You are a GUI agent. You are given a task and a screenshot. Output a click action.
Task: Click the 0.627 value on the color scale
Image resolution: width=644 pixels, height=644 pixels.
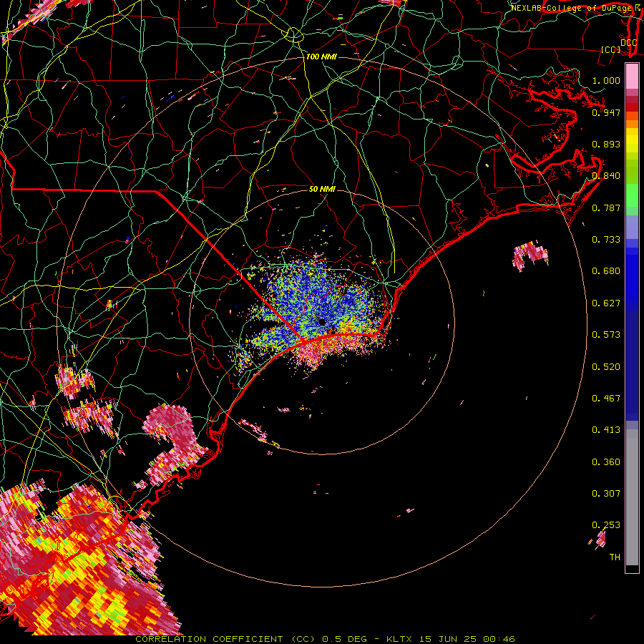tap(606, 303)
